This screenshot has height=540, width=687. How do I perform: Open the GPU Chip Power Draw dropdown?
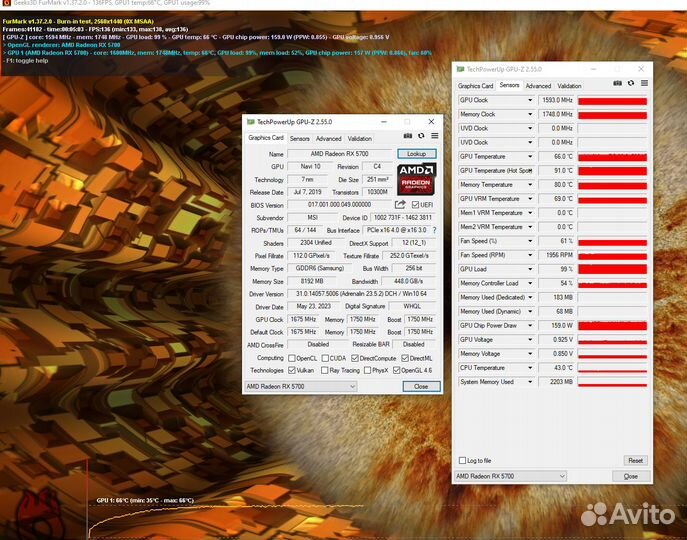pyautogui.click(x=530, y=326)
